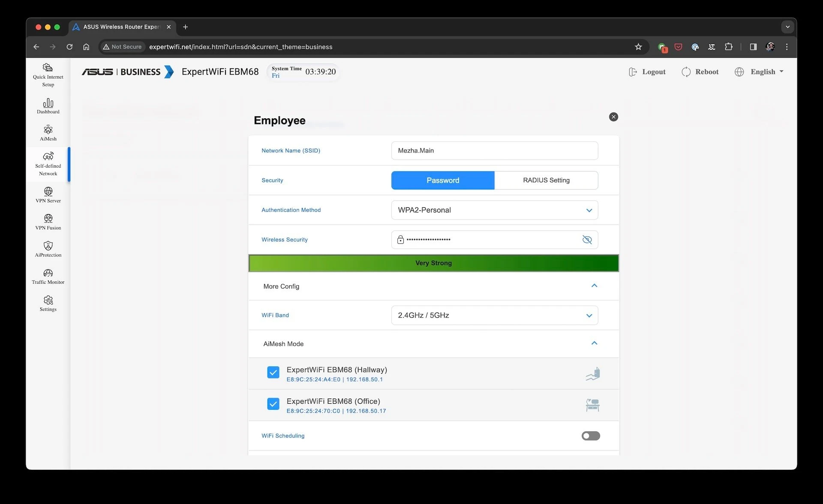Open browser home page
Image resolution: width=823 pixels, height=504 pixels.
pyautogui.click(x=86, y=47)
